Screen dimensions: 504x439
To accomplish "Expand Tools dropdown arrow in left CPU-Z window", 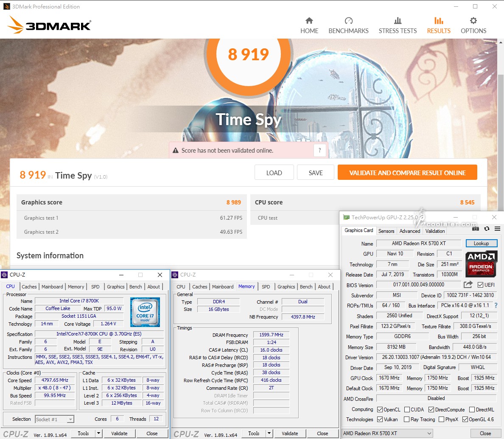I will [99, 433].
